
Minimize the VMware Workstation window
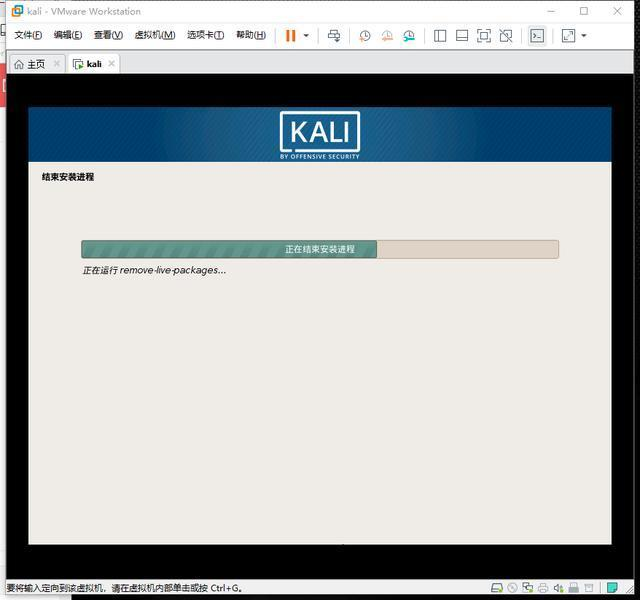click(551, 11)
